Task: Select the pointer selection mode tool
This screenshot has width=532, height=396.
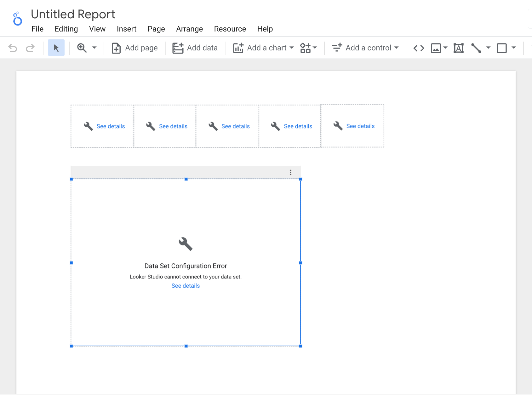Action: pos(56,48)
